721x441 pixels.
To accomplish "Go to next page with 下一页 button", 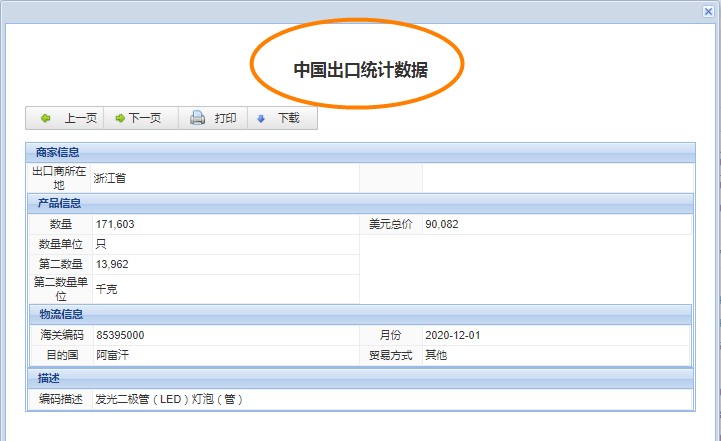I will [141, 118].
